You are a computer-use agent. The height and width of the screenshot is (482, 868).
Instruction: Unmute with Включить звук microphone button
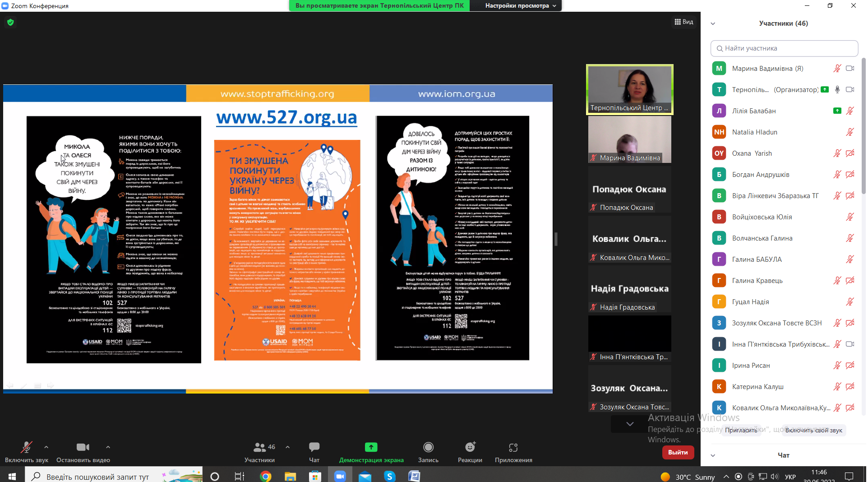point(26,452)
